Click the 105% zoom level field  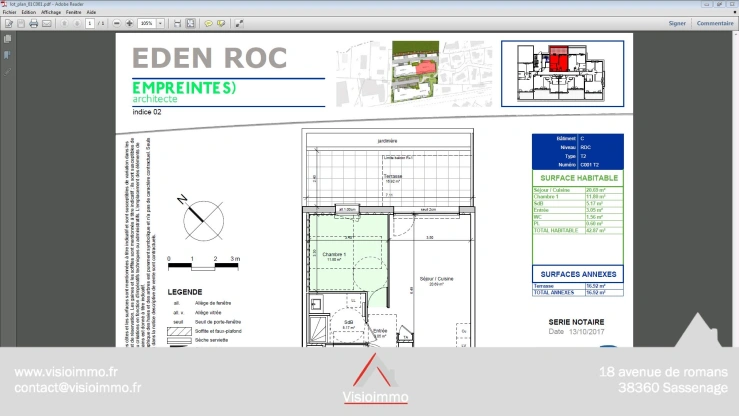click(x=147, y=23)
